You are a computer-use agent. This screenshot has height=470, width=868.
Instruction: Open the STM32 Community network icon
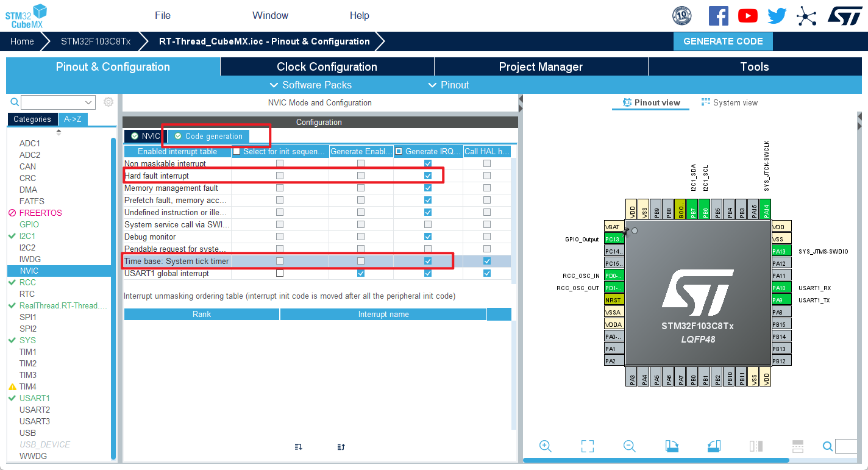pyautogui.click(x=806, y=16)
